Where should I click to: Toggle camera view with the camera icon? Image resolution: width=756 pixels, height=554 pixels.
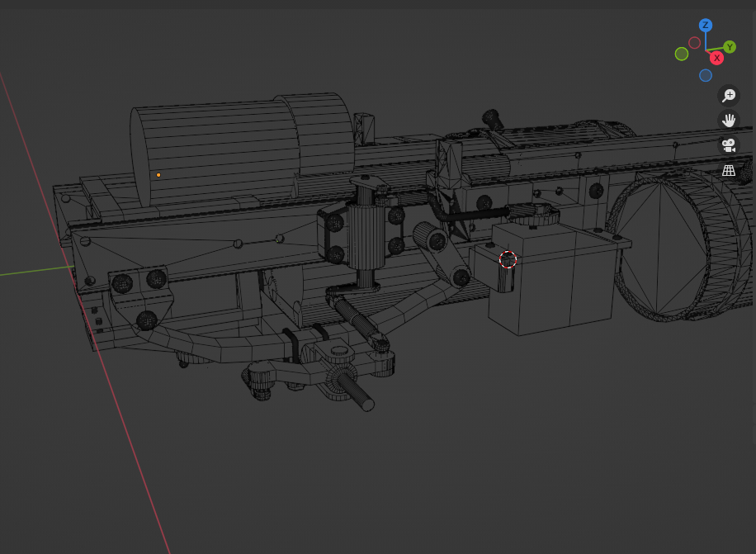pyautogui.click(x=729, y=145)
